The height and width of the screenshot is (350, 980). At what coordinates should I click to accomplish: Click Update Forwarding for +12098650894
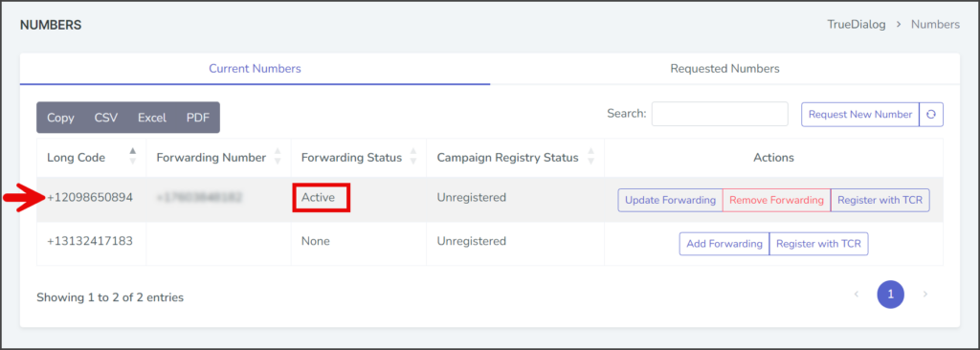[670, 200]
